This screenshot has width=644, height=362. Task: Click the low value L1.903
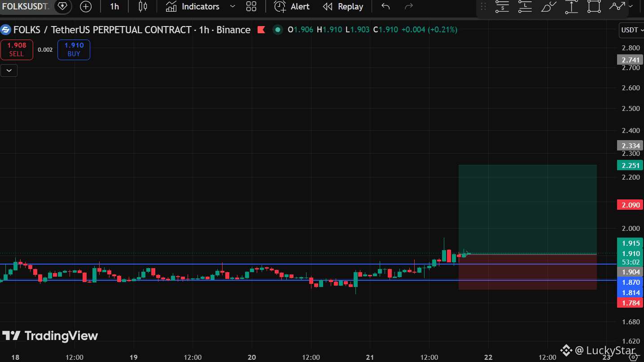click(357, 30)
